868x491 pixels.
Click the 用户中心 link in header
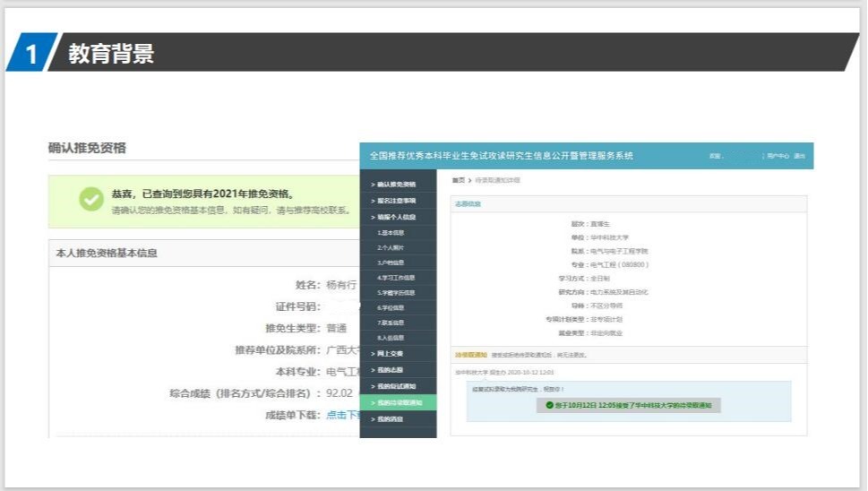point(778,156)
